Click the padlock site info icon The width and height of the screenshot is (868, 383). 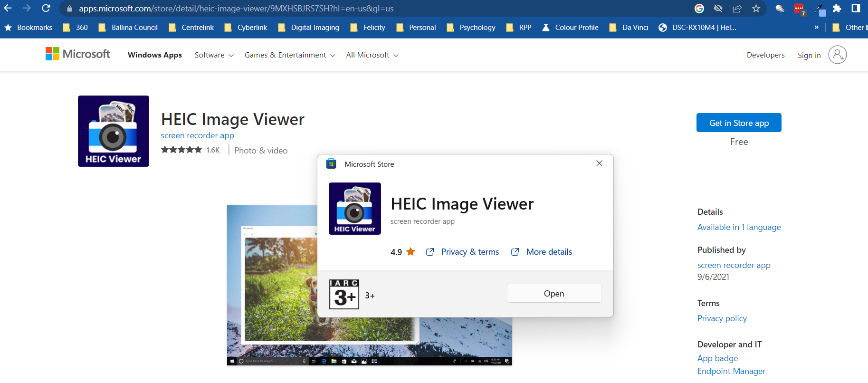69,9
